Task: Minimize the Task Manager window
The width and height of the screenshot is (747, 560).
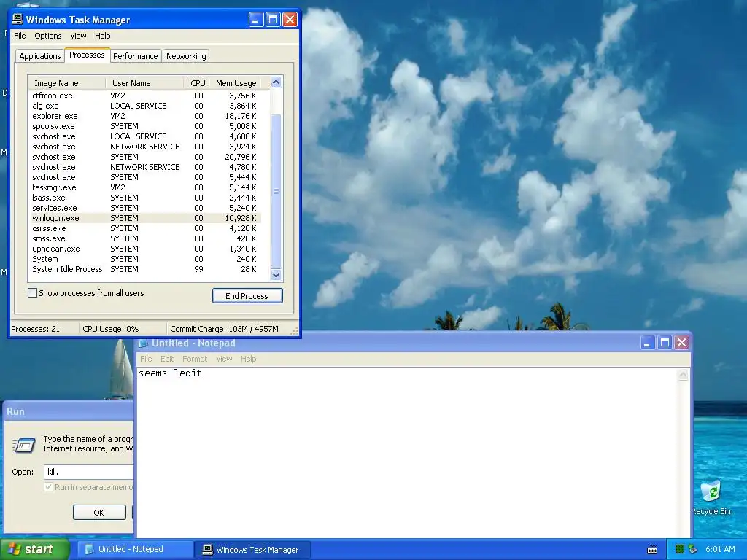Action: [x=256, y=20]
